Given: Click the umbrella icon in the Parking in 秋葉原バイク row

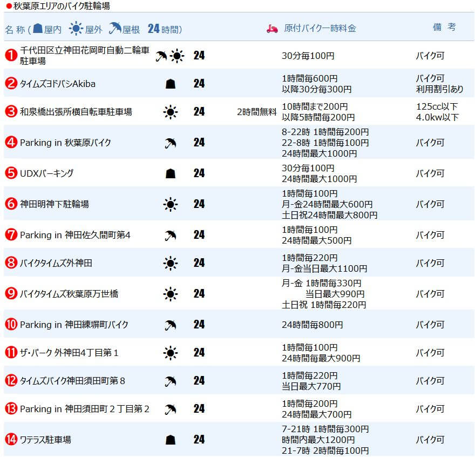Looking at the screenshot, I should coord(171,143).
